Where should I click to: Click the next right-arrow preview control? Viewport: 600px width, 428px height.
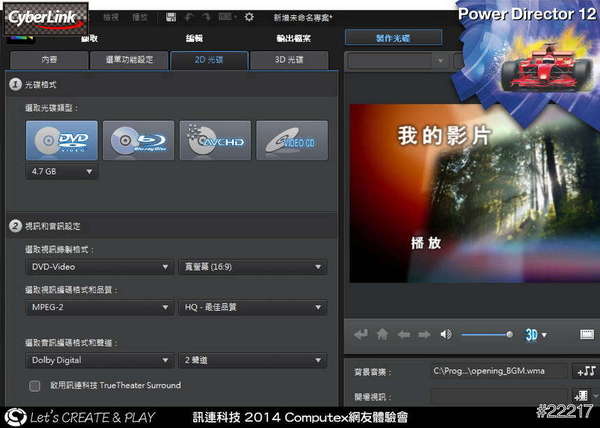coord(424,335)
